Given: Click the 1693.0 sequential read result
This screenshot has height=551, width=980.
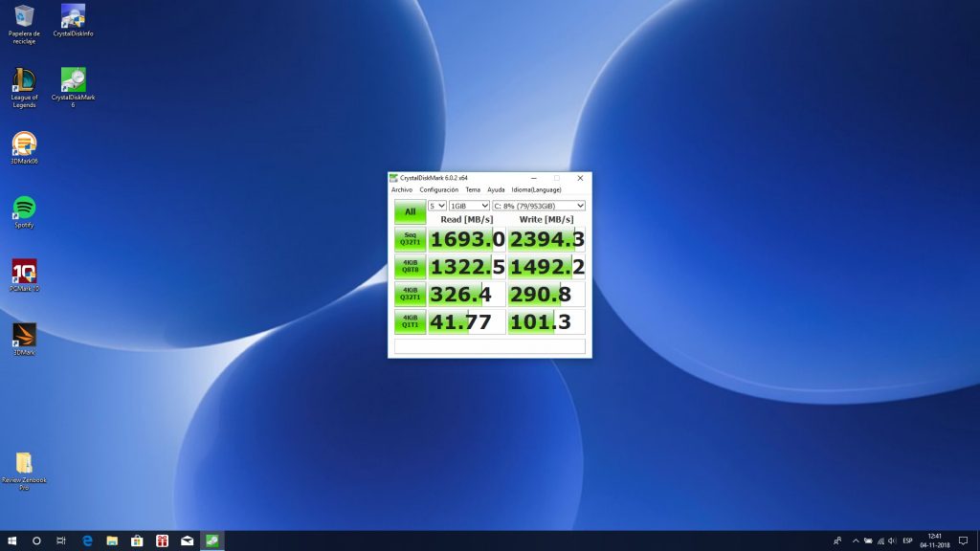Looking at the screenshot, I should (x=466, y=239).
